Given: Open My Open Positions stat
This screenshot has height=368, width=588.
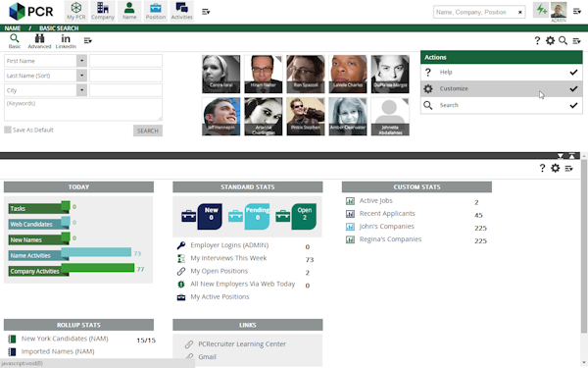Looking at the screenshot, I should pos(219,271).
